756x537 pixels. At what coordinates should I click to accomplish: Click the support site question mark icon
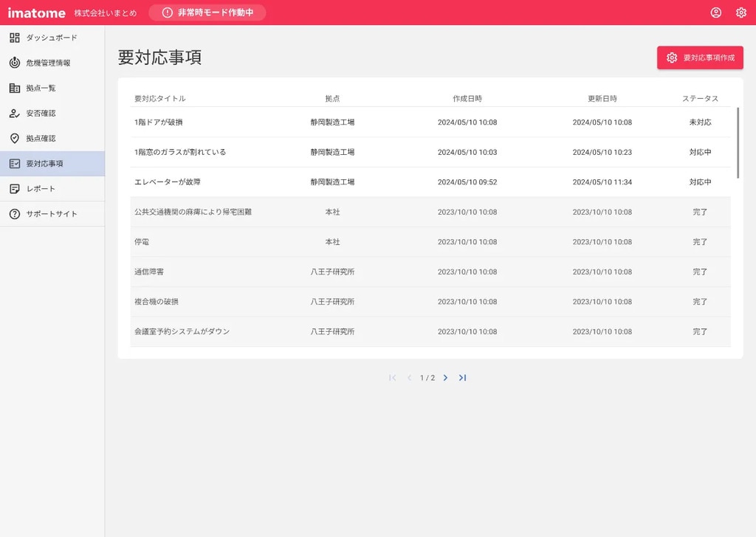tap(15, 214)
